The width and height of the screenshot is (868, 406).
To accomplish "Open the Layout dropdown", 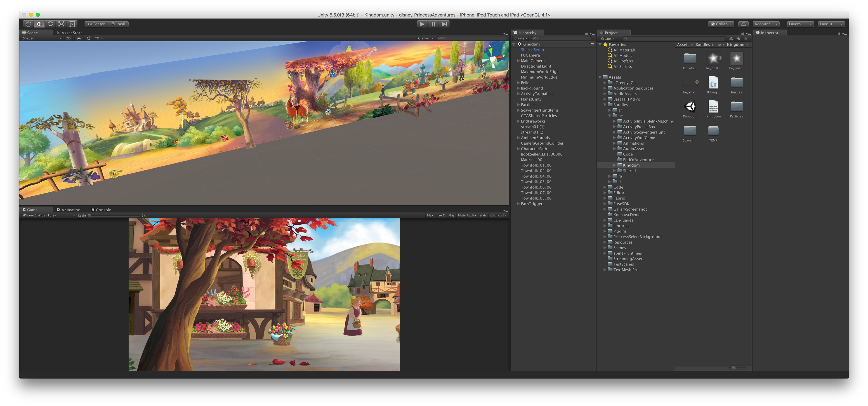I will click(831, 24).
